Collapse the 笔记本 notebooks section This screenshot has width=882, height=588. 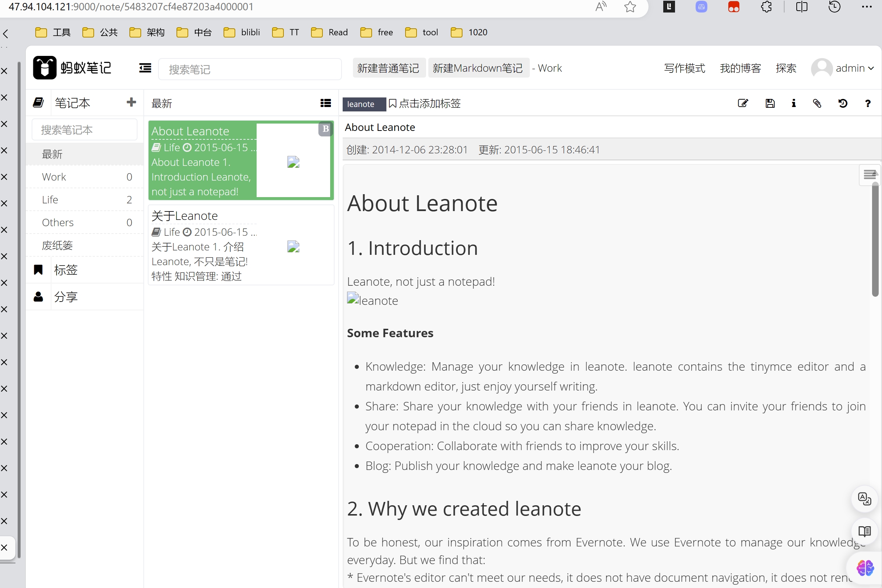click(72, 103)
